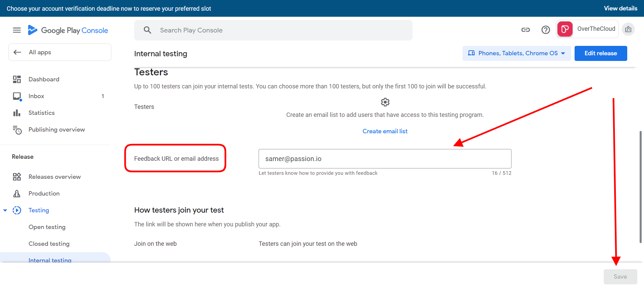Go to Statistics page
The image size is (644, 291).
click(x=41, y=113)
